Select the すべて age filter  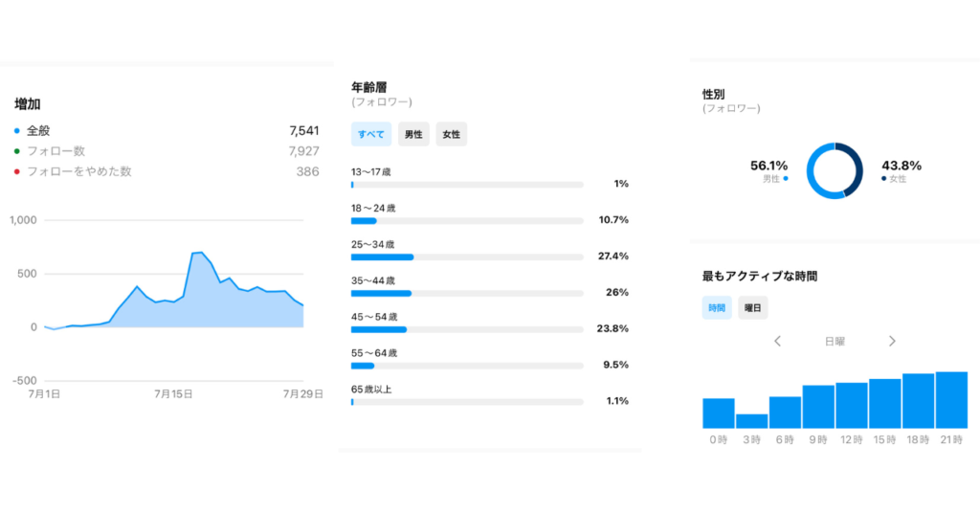(x=371, y=135)
